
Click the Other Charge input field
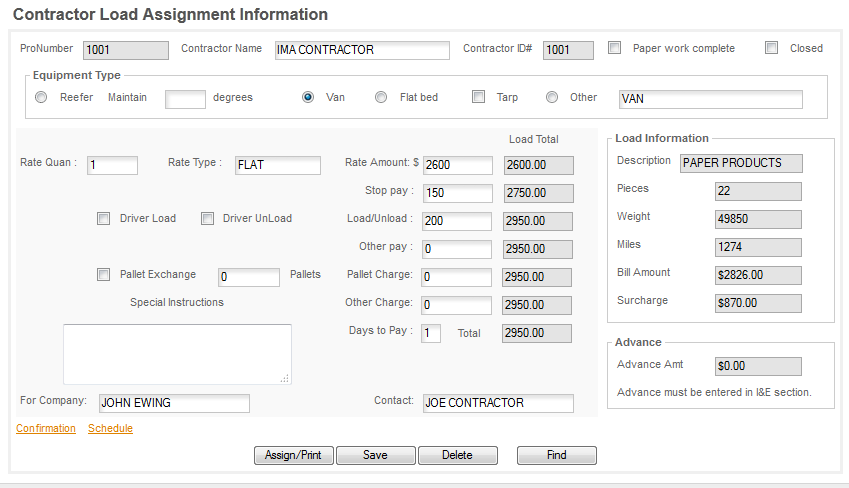click(457, 305)
